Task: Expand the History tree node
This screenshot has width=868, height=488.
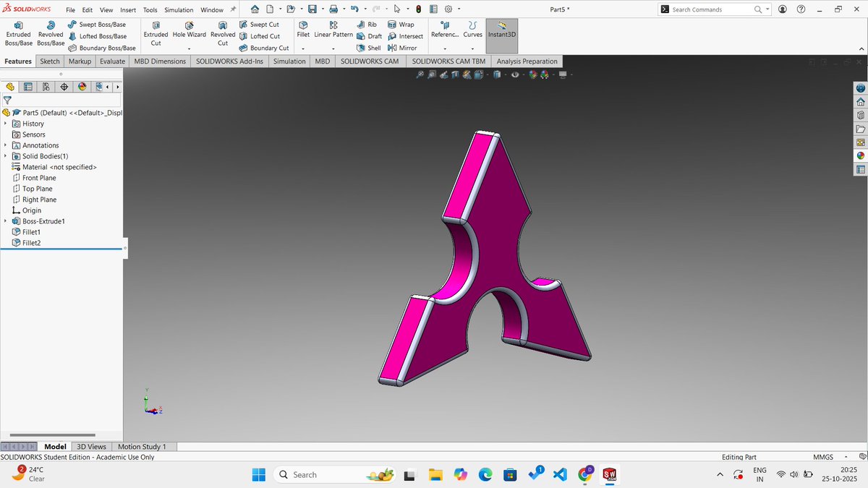Action: pyautogui.click(x=6, y=124)
